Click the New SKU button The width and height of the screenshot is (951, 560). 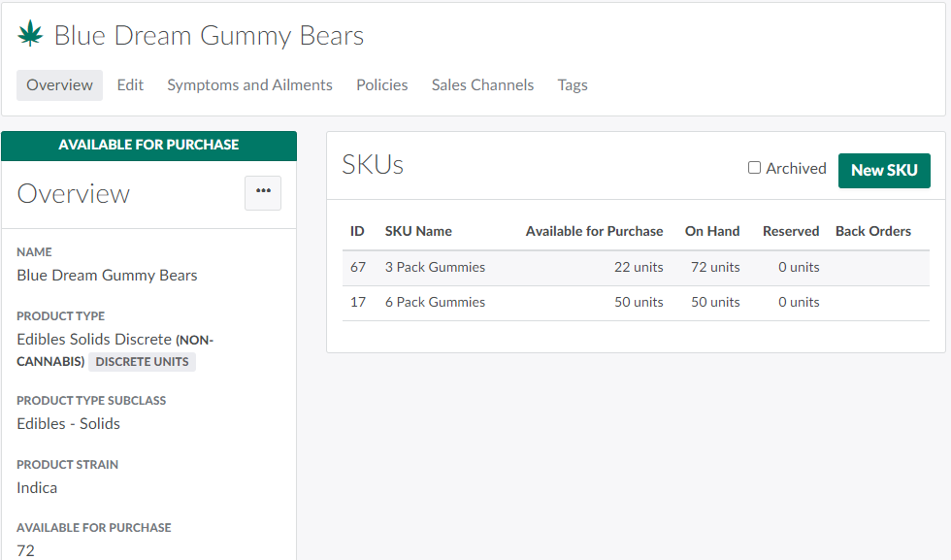pos(883,170)
